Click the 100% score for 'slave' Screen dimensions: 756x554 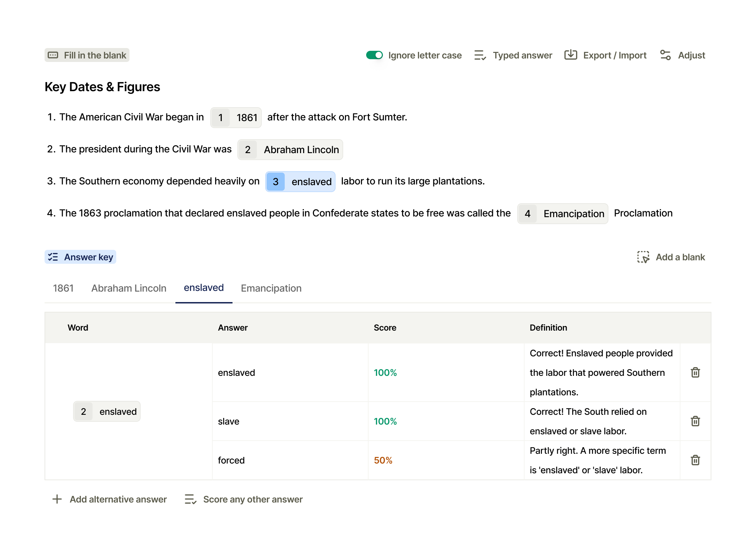coord(385,421)
